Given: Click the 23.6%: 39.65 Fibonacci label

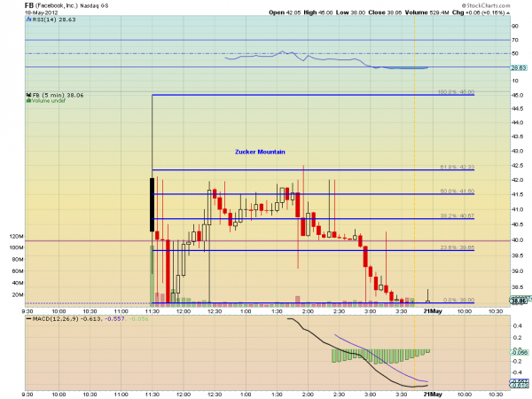Looking at the screenshot, I should 457,247.
